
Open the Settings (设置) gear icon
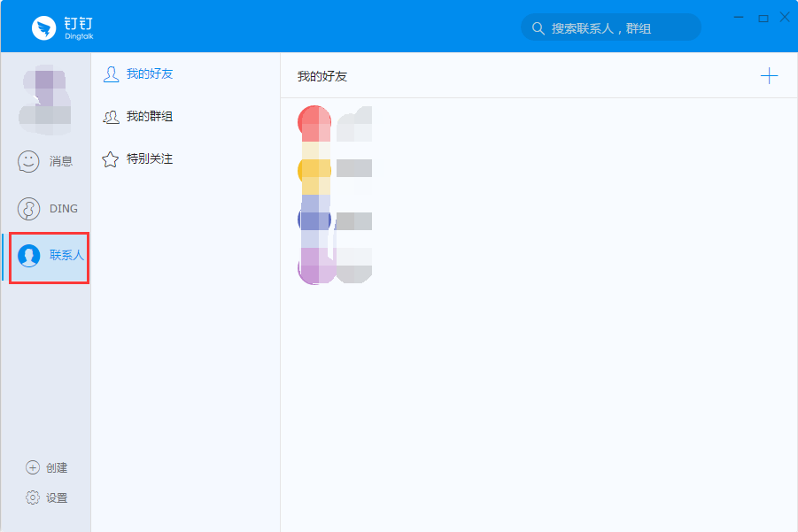coord(33,497)
